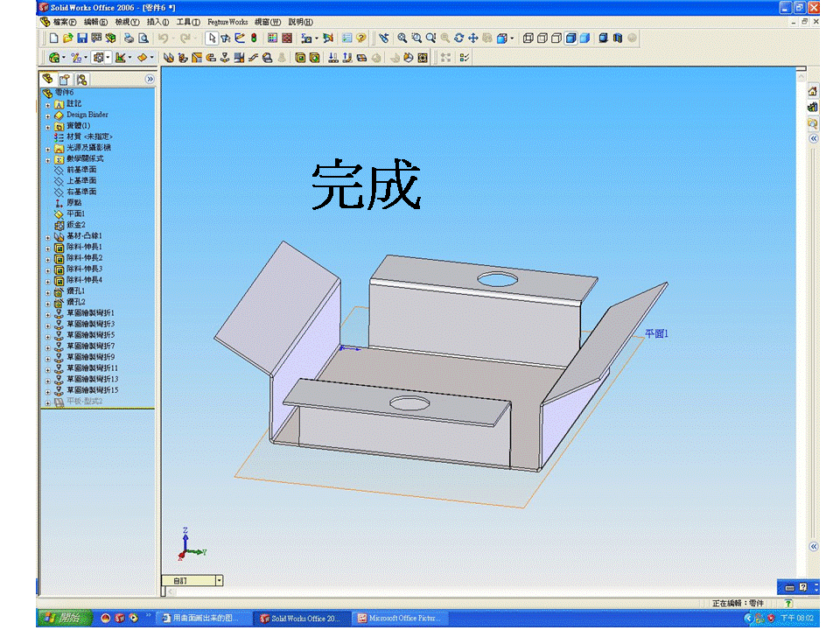This screenshot has height=630, width=840.
Task: Click the green help mark in status bar
Action: pyautogui.click(x=788, y=603)
